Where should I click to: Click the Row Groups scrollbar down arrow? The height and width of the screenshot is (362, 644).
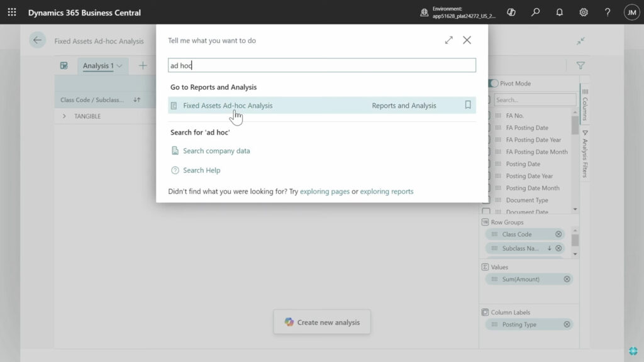[x=575, y=254]
